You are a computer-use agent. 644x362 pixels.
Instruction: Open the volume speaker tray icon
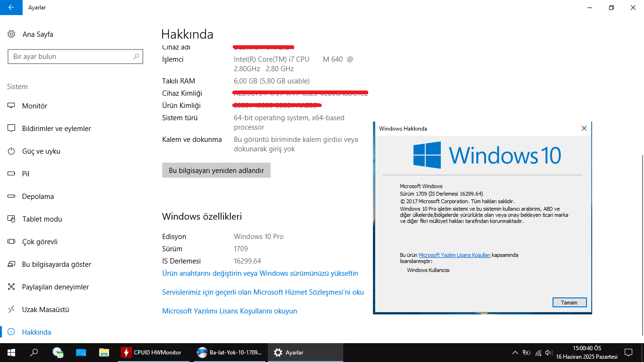point(548,353)
